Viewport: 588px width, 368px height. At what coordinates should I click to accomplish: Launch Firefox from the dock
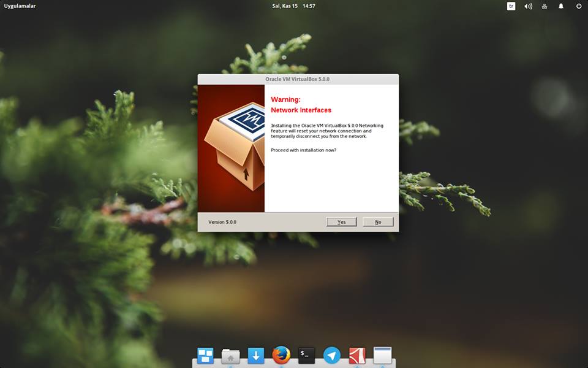tap(281, 355)
